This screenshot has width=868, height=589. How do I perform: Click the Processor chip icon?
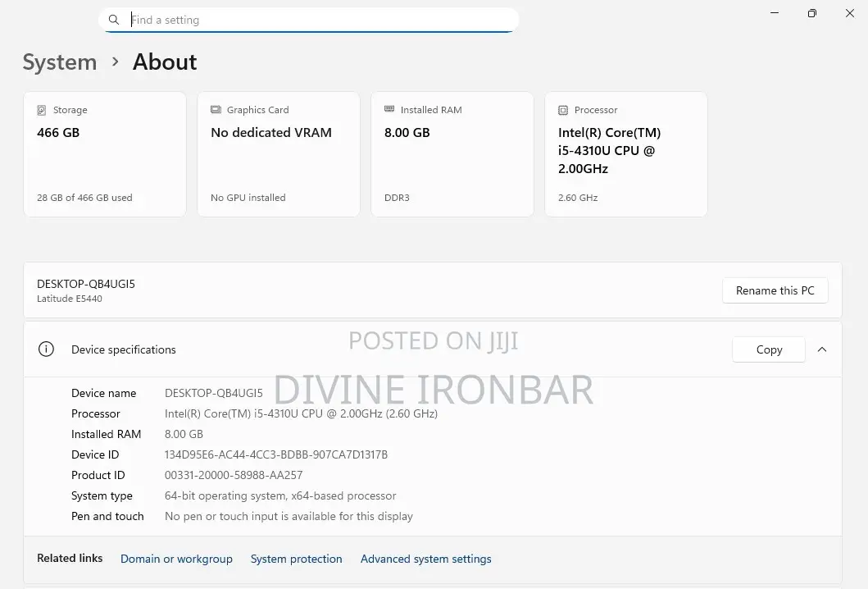[x=563, y=110]
